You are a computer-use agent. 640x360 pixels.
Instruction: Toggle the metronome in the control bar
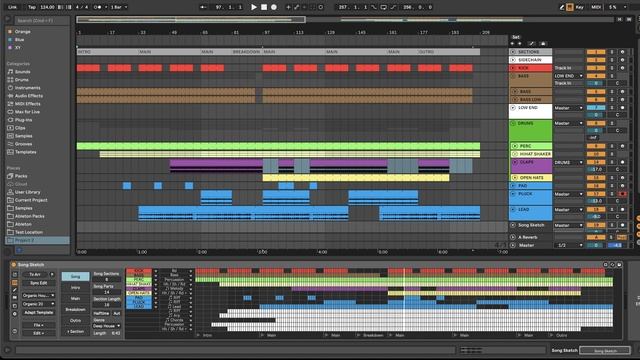tap(98, 7)
